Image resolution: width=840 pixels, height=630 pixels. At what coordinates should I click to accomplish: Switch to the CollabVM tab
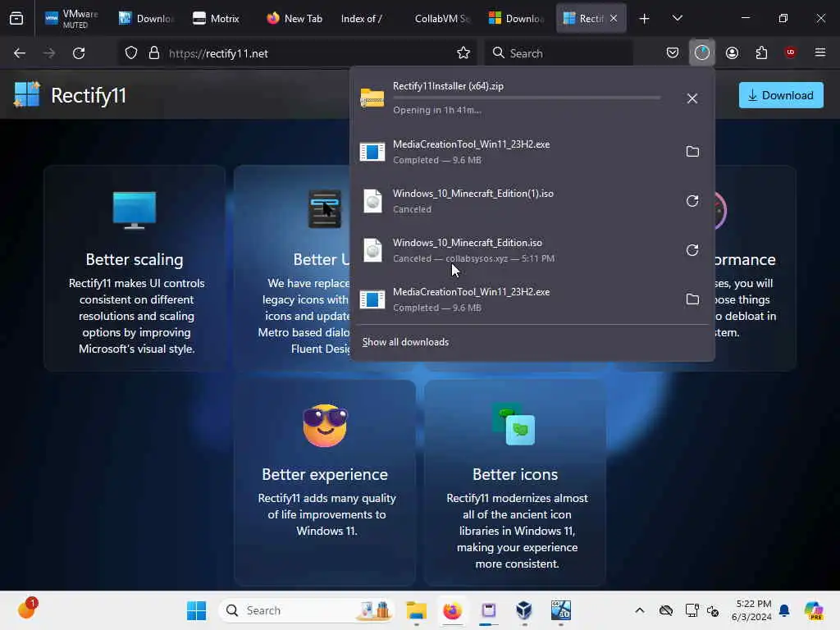pyautogui.click(x=442, y=18)
